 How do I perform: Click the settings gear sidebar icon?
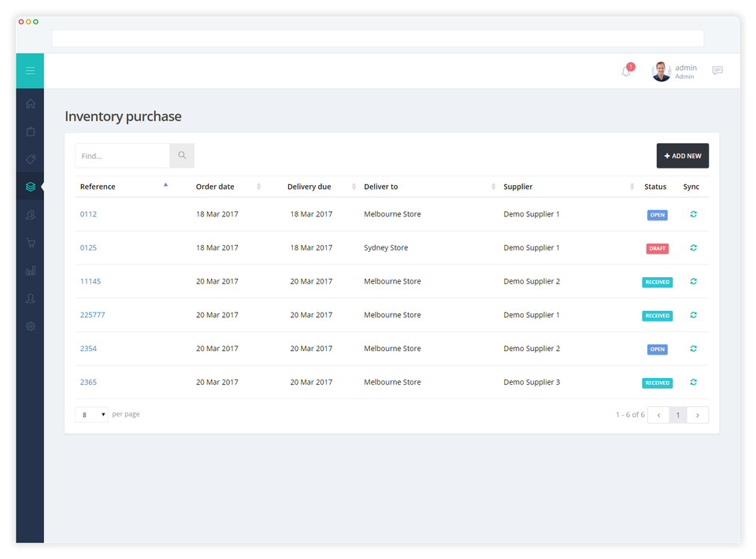31,326
